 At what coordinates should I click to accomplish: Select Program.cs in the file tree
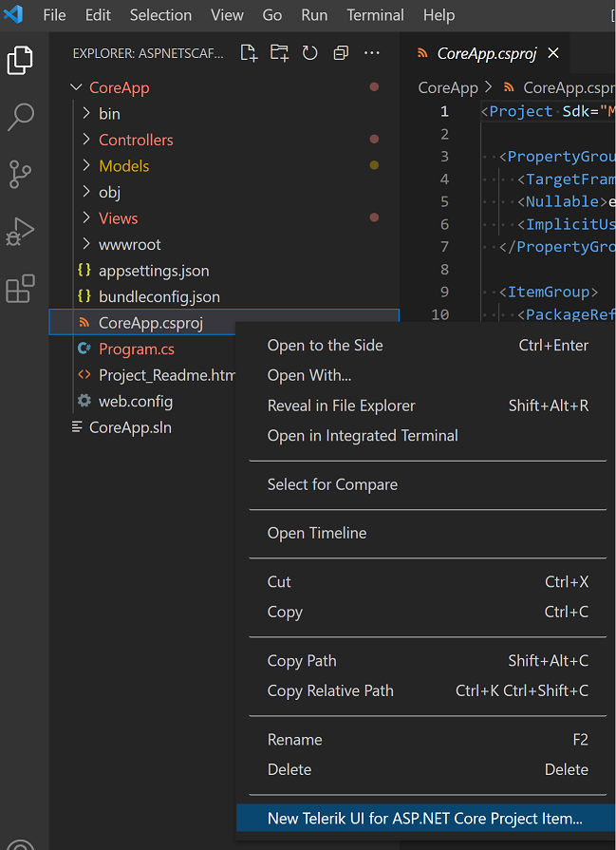pyautogui.click(x=142, y=349)
